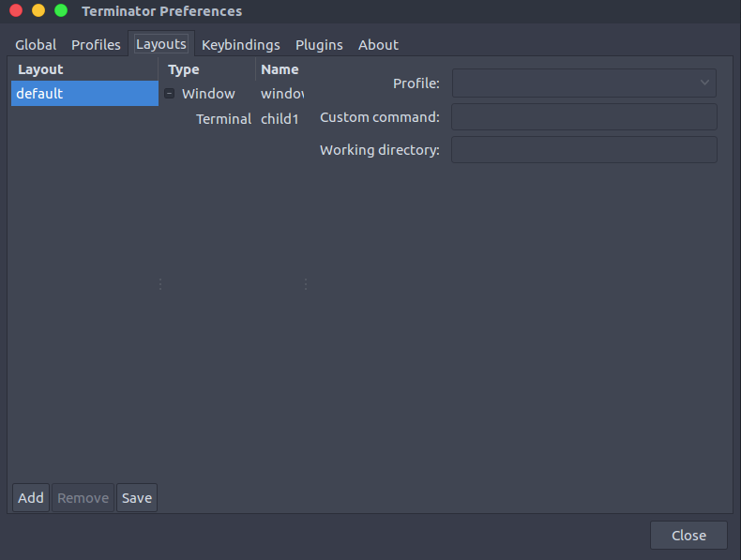Click the red window close button
The image size is (741, 560).
(x=16, y=10)
